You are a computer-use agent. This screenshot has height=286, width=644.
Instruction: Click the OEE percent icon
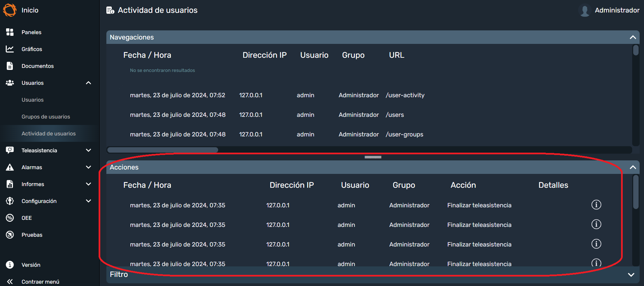[10, 218]
